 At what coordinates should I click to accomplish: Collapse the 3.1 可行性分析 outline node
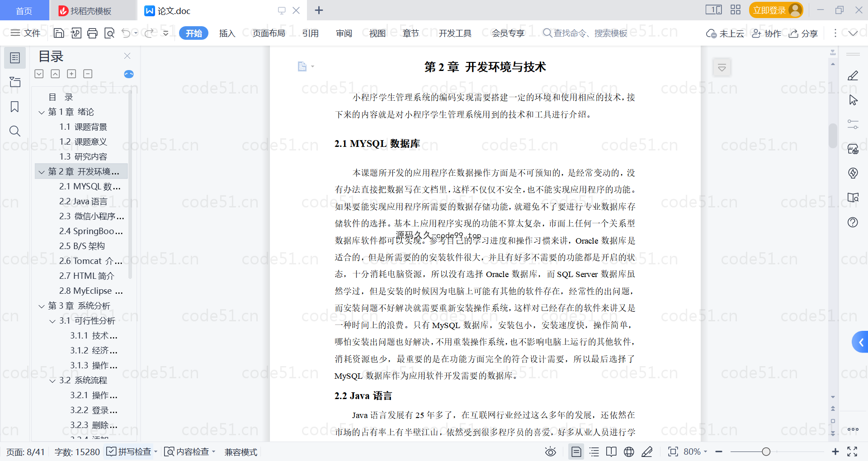[x=52, y=321]
